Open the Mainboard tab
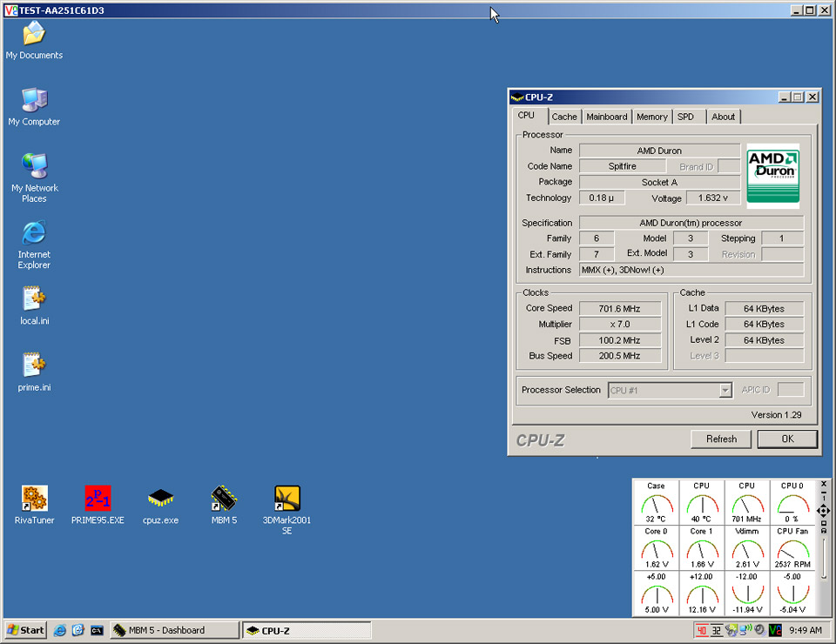The height and width of the screenshot is (644, 836). coord(607,117)
